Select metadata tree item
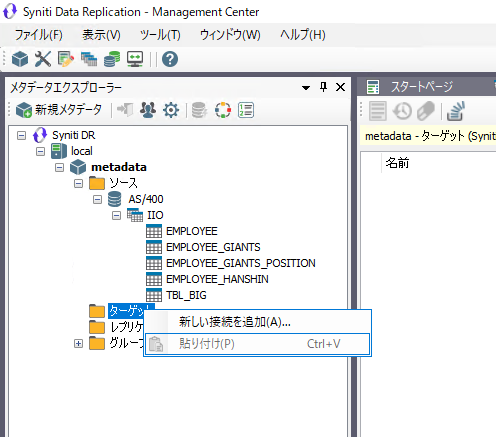Viewport: 496px width, 437px height. pyautogui.click(x=119, y=167)
